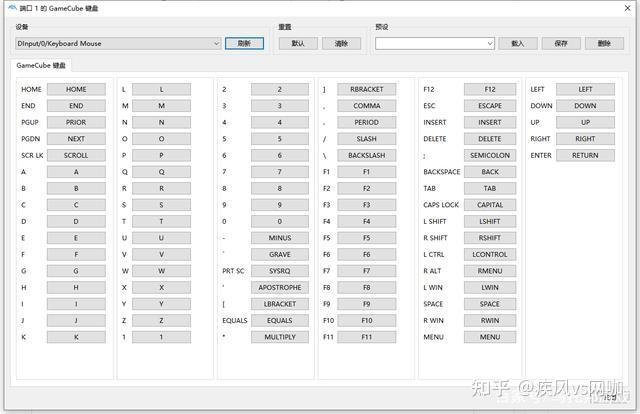The height and width of the screenshot is (414, 640).
Task: Click the 默认 default button
Action: (298, 43)
